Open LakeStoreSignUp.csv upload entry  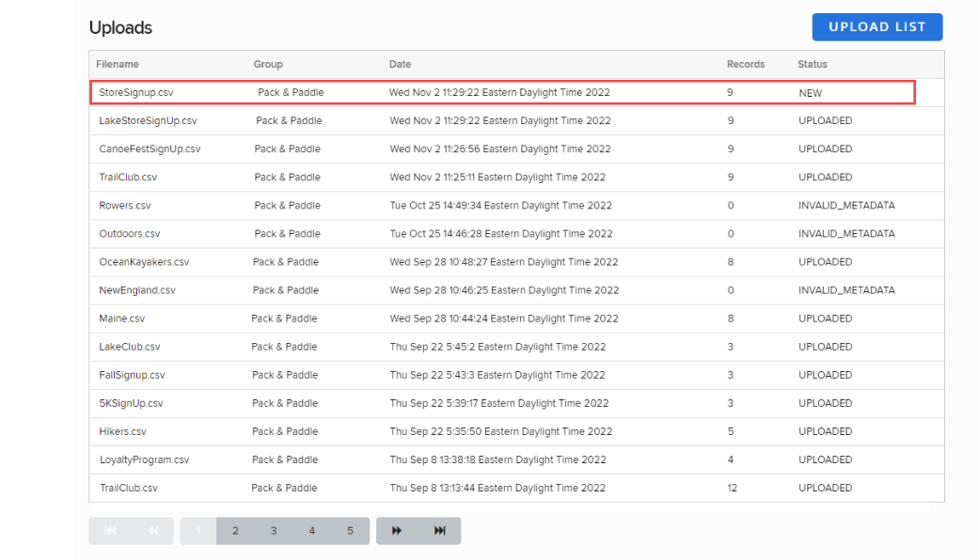pyautogui.click(x=148, y=121)
